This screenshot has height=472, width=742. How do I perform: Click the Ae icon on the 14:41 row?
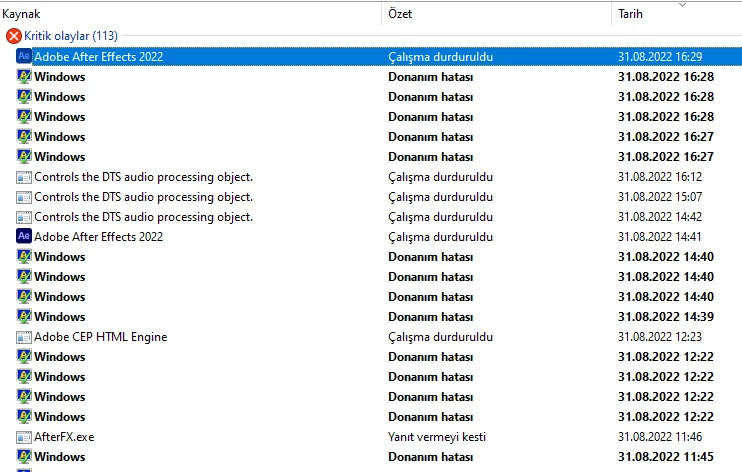[24, 236]
